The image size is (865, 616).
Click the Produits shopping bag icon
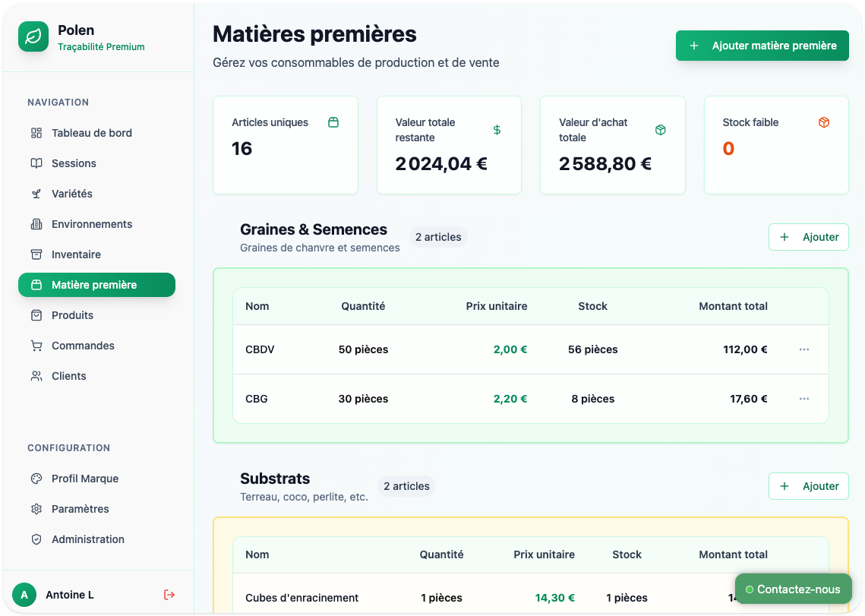click(36, 315)
